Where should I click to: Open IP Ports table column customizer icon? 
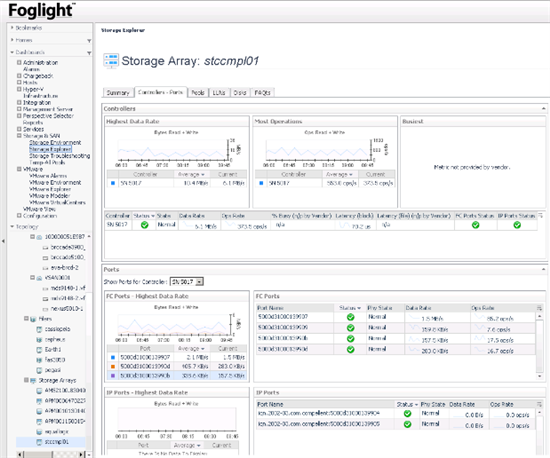(539, 404)
